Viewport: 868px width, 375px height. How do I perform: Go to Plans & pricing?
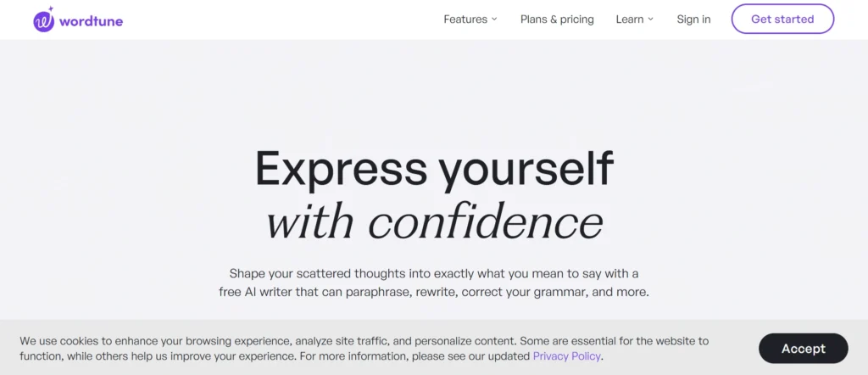(x=557, y=20)
